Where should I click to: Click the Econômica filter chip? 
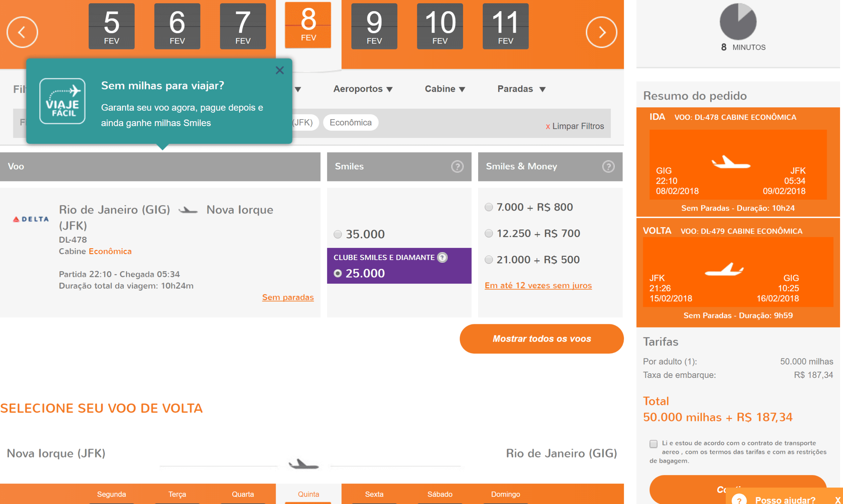point(350,122)
